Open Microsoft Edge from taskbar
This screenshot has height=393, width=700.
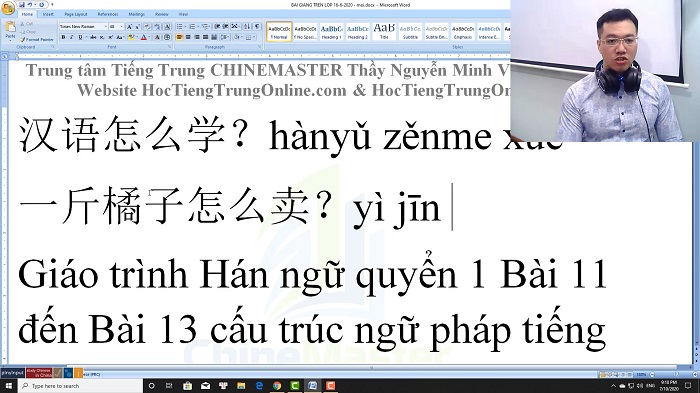[x=259, y=385]
